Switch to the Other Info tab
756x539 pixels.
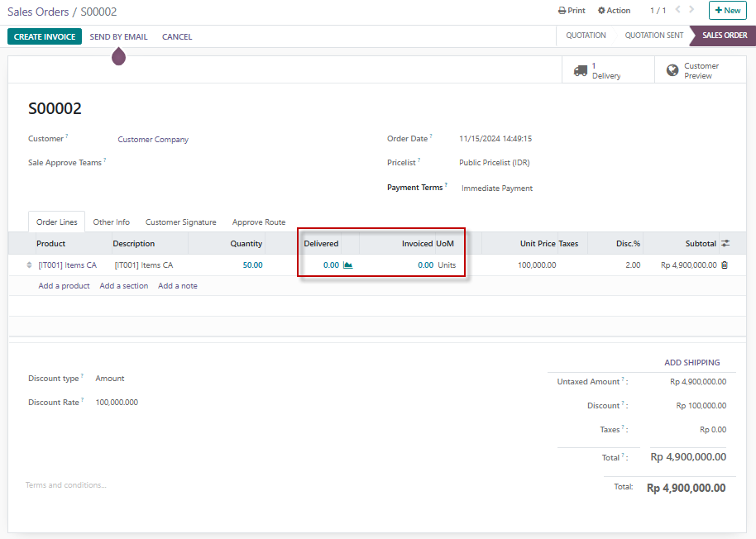pyautogui.click(x=111, y=222)
